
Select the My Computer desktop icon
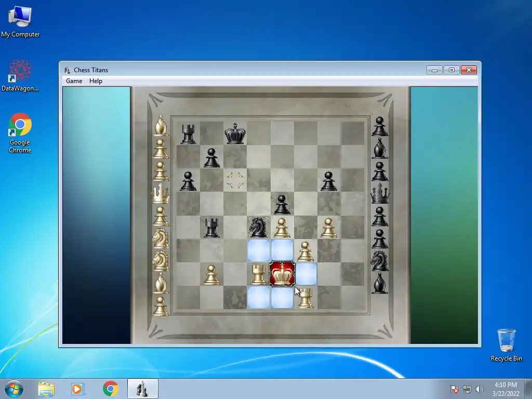coord(20,22)
